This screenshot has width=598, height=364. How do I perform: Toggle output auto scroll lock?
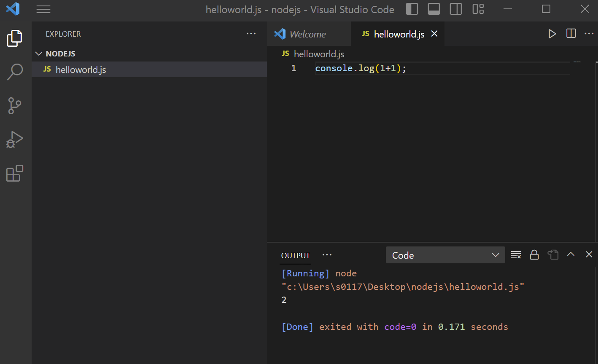coord(534,255)
